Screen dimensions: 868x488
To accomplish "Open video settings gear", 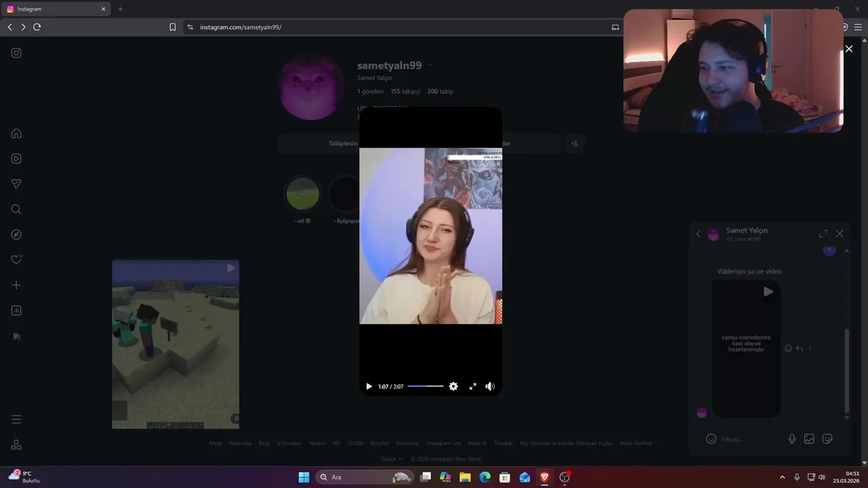I will pos(454,386).
